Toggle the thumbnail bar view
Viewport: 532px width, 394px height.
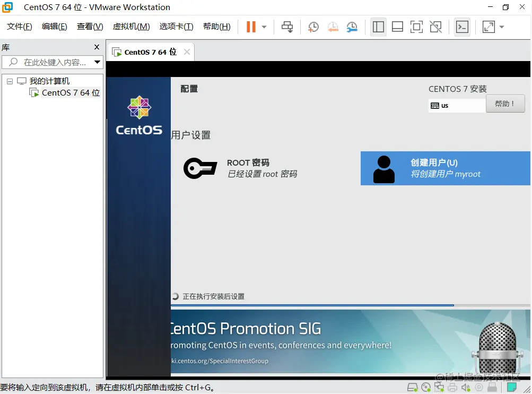click(397, 27)
